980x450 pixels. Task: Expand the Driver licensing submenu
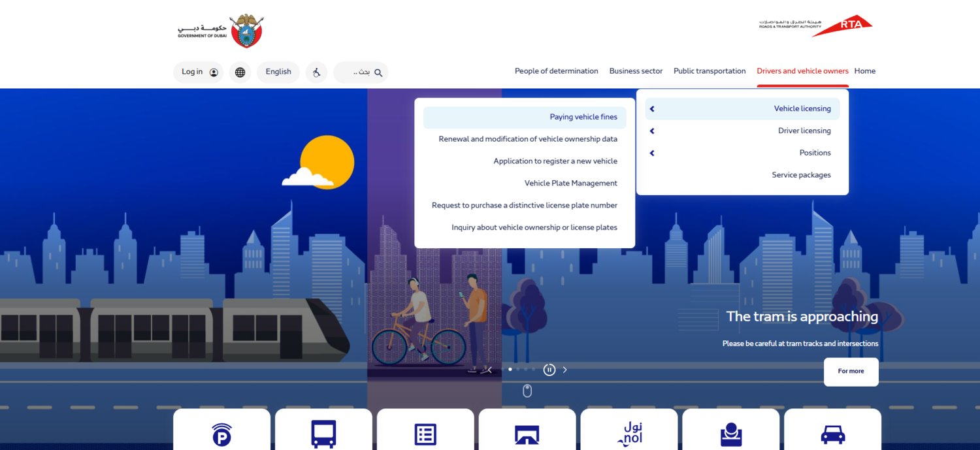(742, 131)
